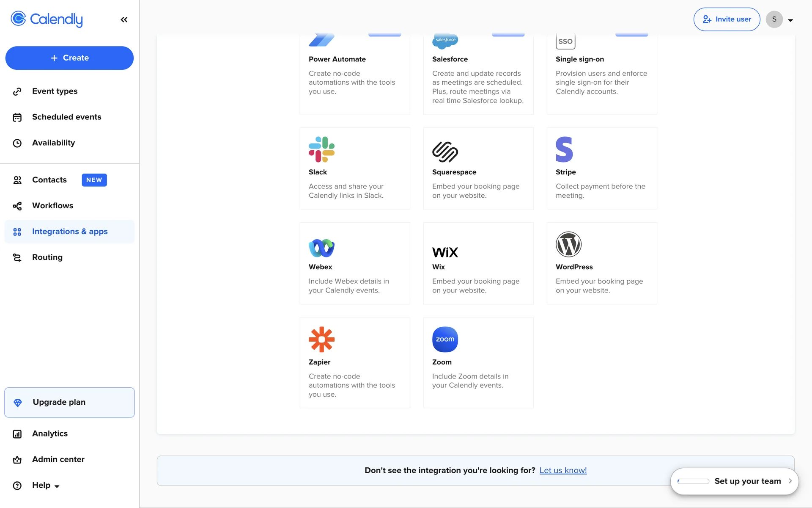Navigate to Routing in sidebar
Image resolution: width=812 pixels, height=508 pixels.
(x=47, y=257)
